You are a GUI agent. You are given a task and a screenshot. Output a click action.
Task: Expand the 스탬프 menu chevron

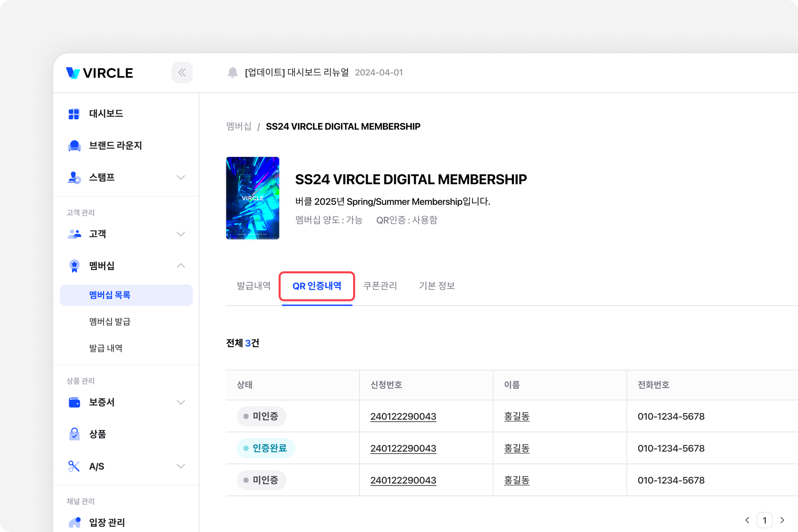coord(181,178)
